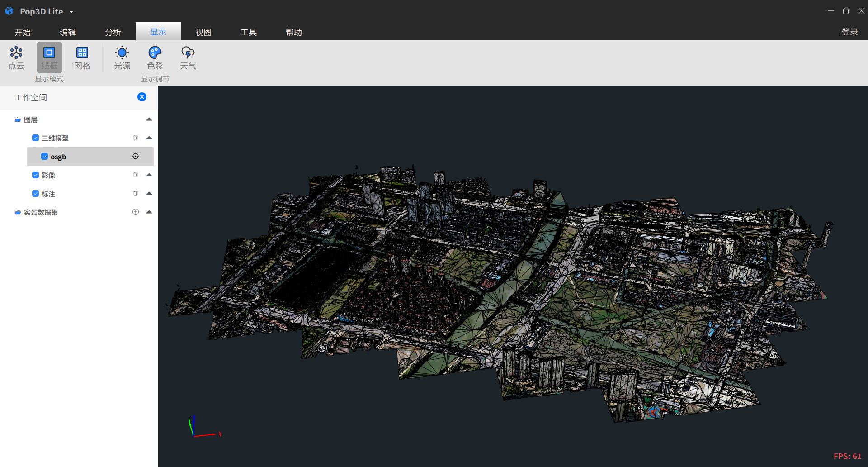
Task: Switch to the 分析 ribbon tab
Action: pos(113,32)
